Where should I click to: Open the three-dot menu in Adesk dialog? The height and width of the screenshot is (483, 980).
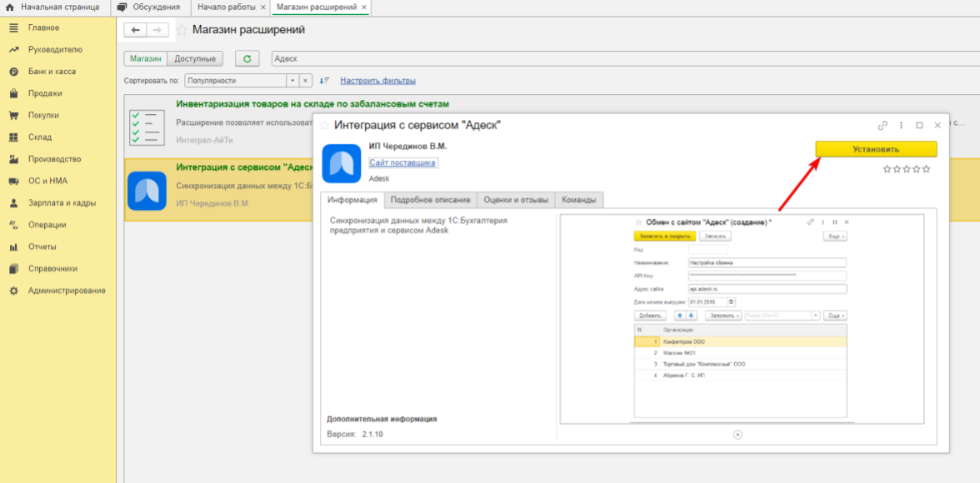[x=902, y=125]
